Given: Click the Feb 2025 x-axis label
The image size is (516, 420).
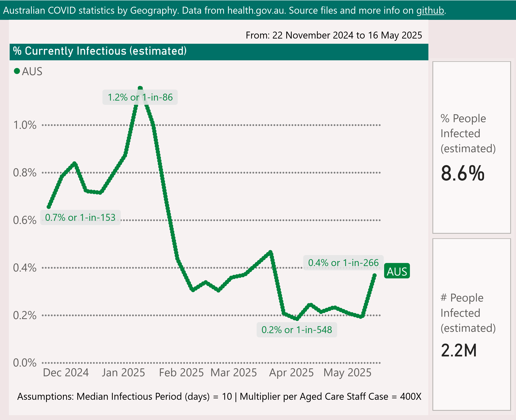Looking at the screenshot, I should click(181, 372).
